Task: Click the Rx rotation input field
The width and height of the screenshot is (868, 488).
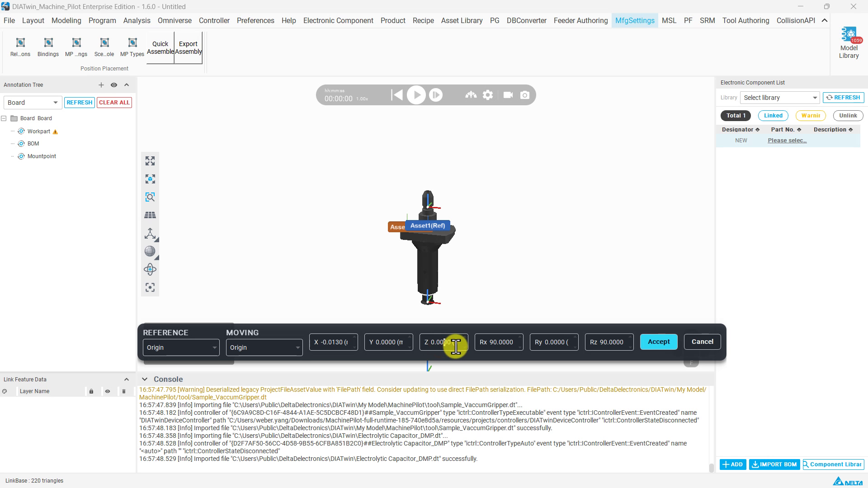Action: click(499, 342)
